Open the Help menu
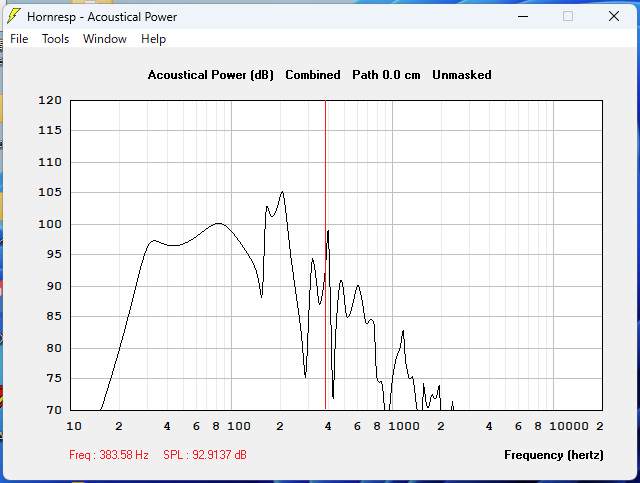Image resolution: width=640 pixels, height=483 pixels. click(x=153, y=39)
